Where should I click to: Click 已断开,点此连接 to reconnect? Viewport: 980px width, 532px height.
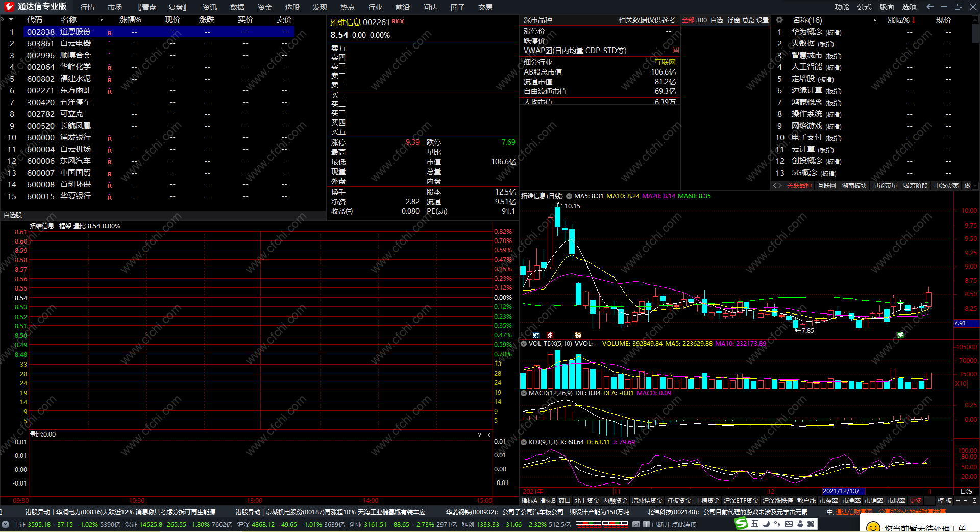point(674,524)
